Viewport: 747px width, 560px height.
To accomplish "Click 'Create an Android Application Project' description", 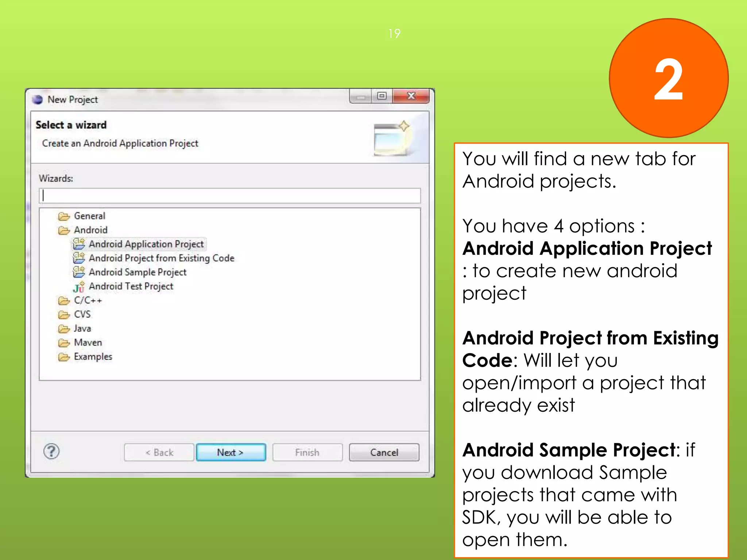I will pos(120,143).
